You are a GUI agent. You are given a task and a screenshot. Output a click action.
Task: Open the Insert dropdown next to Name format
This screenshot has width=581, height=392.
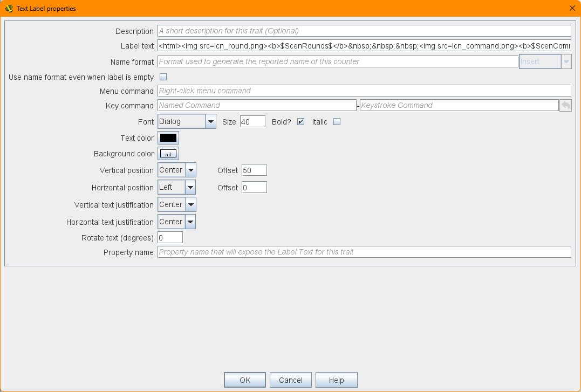[x=566, y=62]
